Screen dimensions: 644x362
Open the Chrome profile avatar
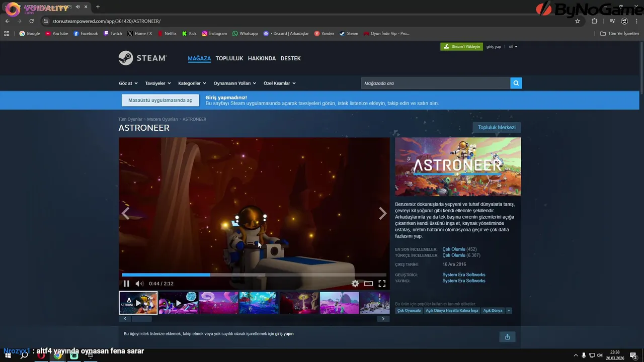tap(624, 21)
